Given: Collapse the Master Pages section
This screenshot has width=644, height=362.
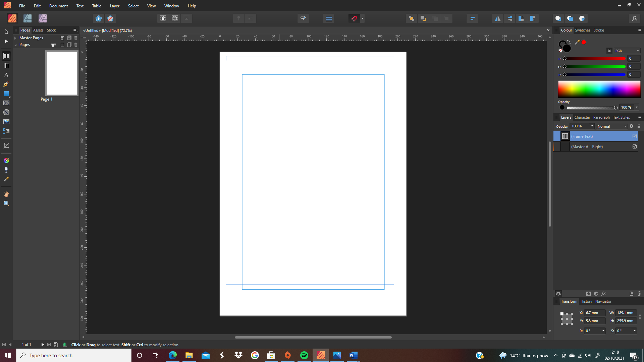Looking at the screenshot, I should [x=15, y=38].
